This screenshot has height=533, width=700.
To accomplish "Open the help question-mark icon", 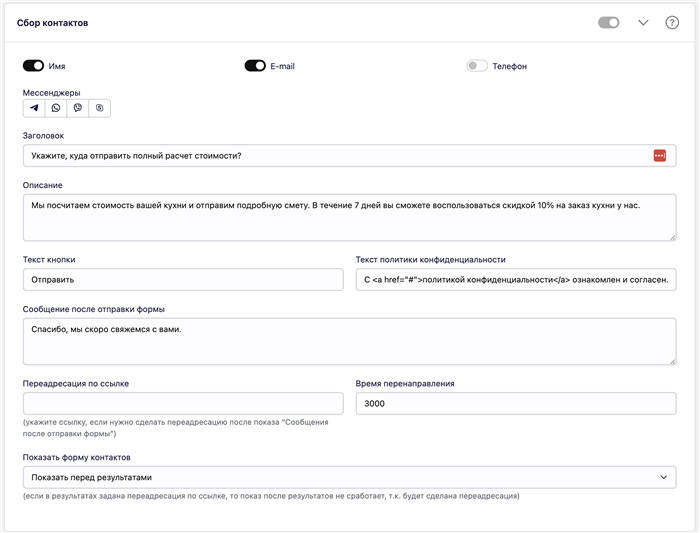I will [672, 22].
